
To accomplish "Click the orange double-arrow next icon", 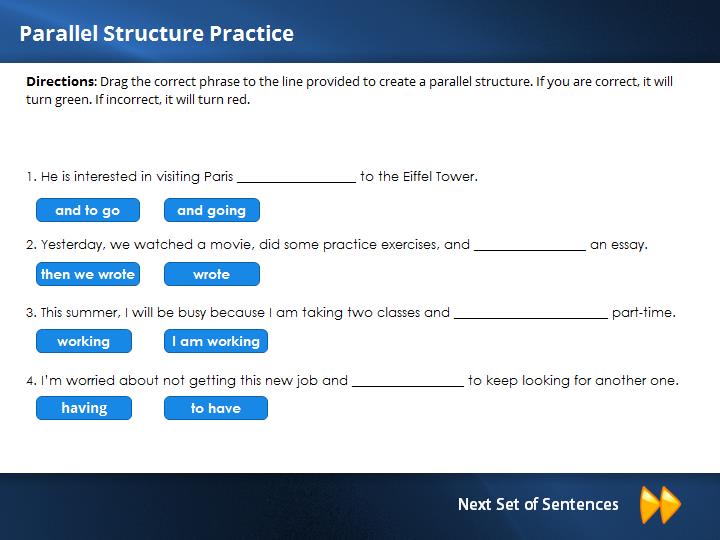I will [x=660, y=505].
